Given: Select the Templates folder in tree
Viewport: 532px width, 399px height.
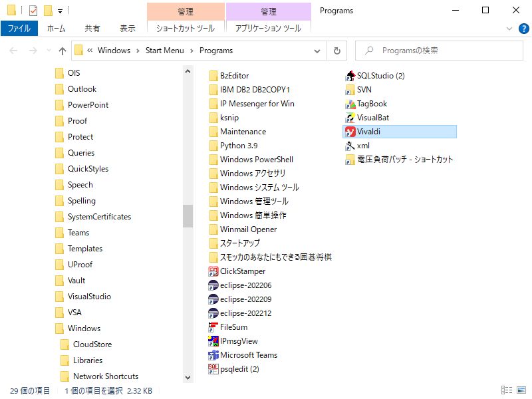Looking at the screenshot, I should point(85,248).
